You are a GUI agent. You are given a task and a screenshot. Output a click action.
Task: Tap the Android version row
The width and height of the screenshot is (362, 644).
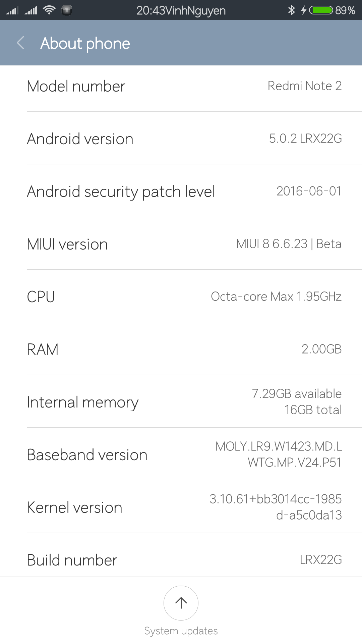coord(181,139)
